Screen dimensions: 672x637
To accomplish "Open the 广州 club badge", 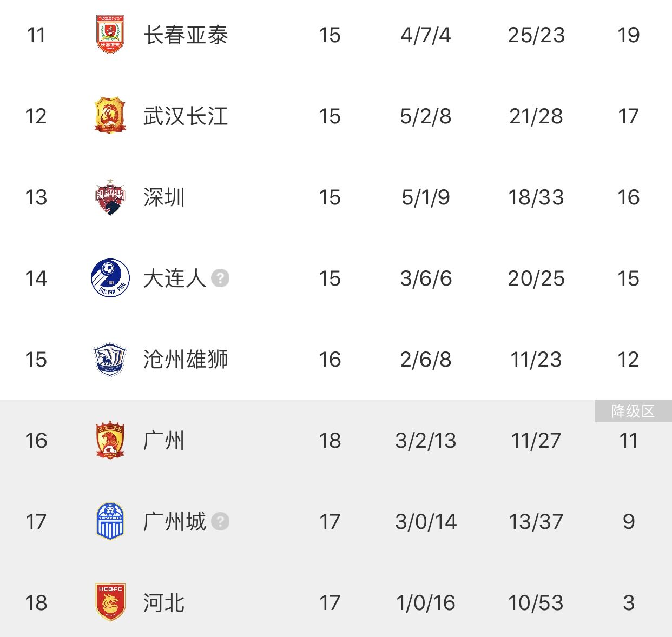I will pyautogui.click(x=110, y=440).
